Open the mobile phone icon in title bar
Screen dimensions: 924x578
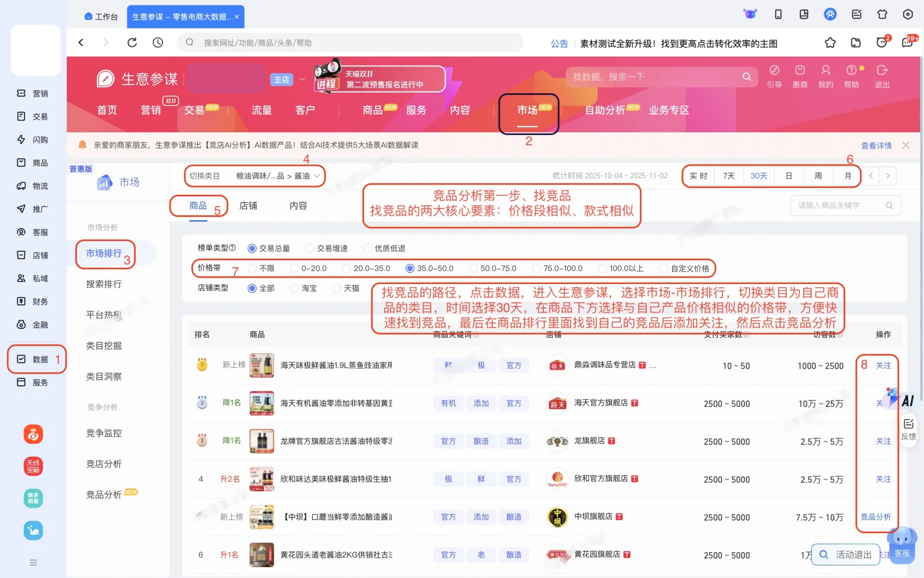tap(778, 14)
